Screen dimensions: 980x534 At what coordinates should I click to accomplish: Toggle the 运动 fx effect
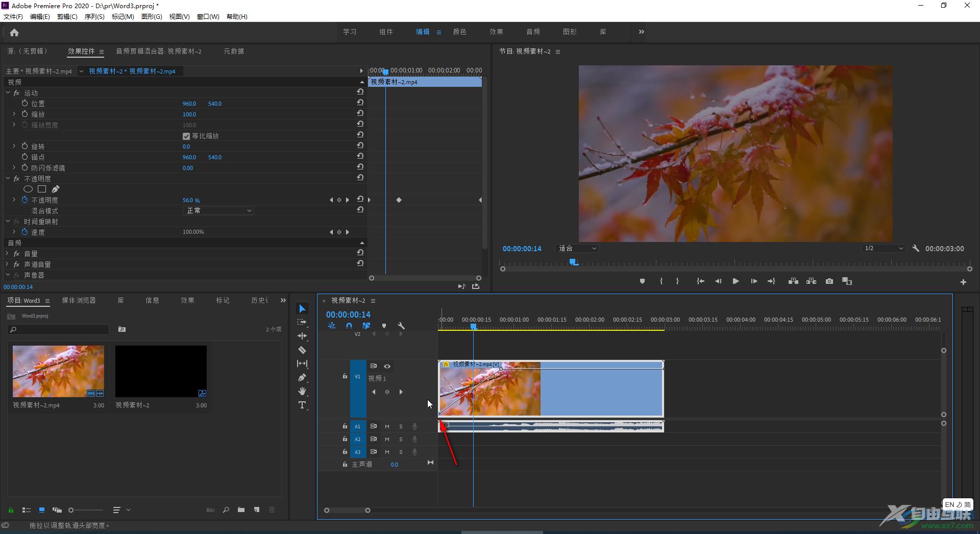tap(16, 93)
